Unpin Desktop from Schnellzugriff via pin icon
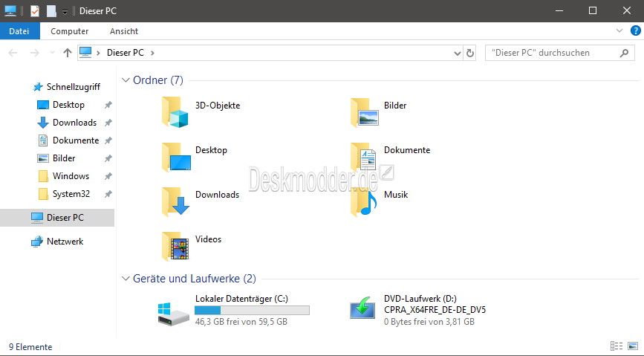The width and height of the screenshot is (644, 356). [x=108, y=105]
